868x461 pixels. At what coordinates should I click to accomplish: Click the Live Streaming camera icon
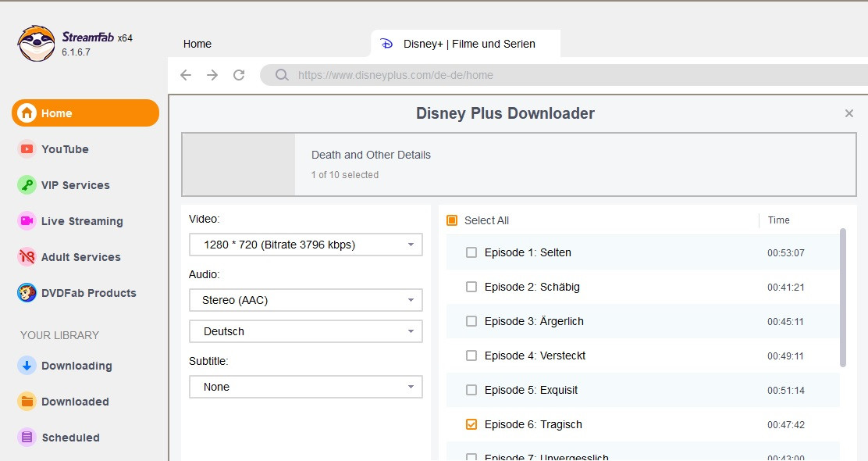point(27,221)
